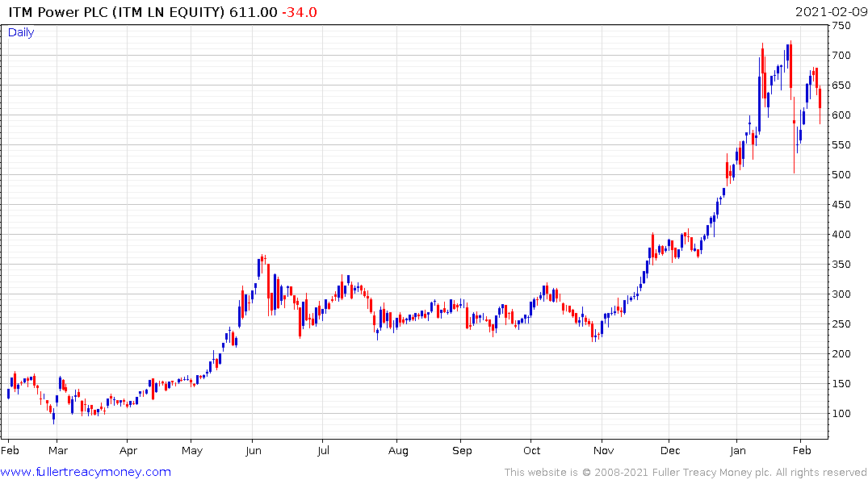The width and height of the screenshot is (868, 484).
Task: Click the 200 price axis label
Action: pyautogui.click(x=841, y=354)
